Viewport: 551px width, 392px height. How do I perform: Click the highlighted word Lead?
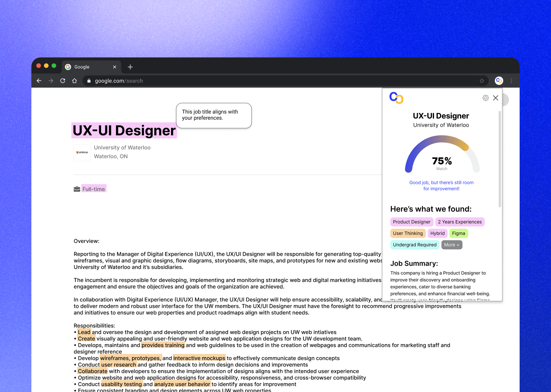85,332
